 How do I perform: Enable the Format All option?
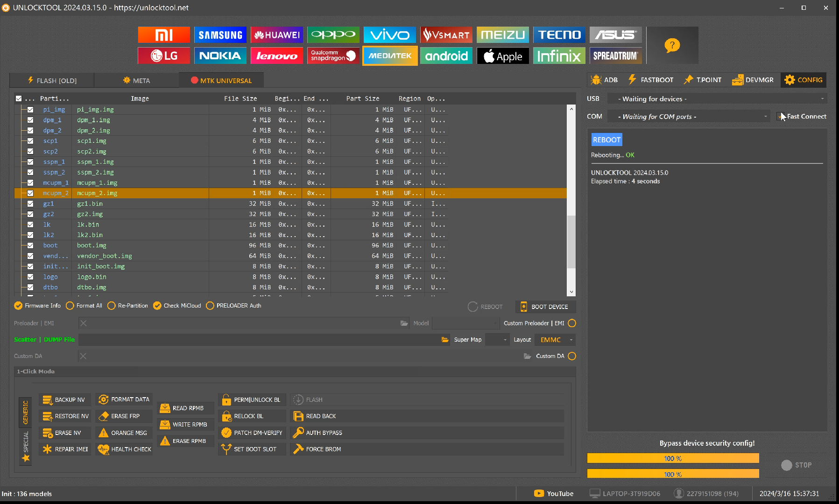point(84,306)
